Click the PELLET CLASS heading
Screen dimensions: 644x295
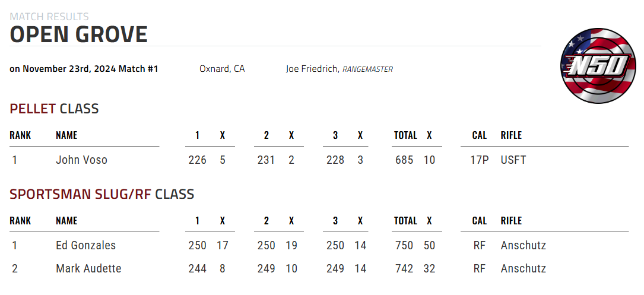54,109
